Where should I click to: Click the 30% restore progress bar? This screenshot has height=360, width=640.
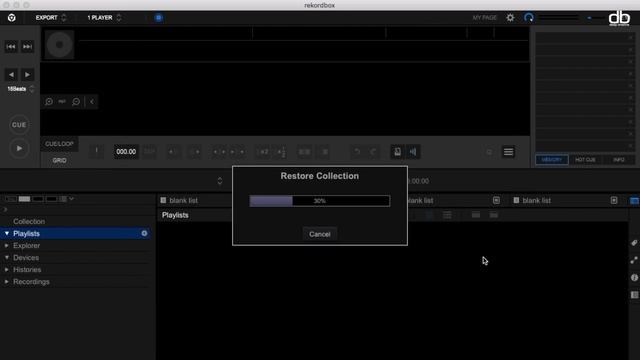click(320, 201)
